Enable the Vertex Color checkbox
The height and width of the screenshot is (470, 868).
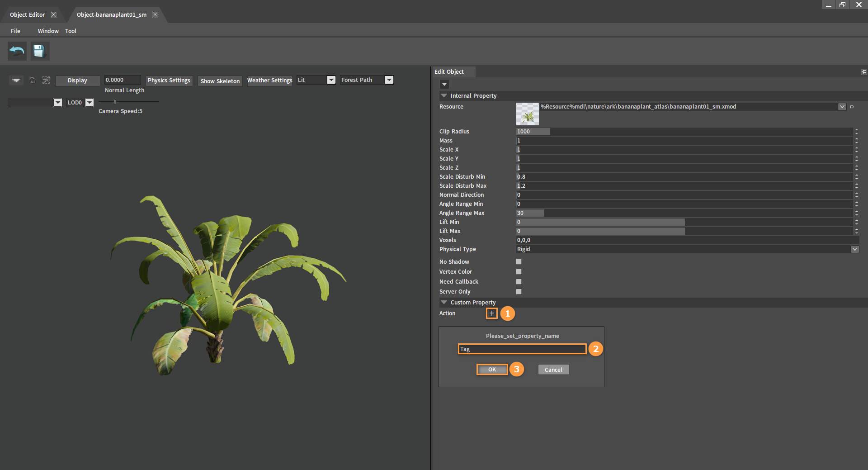[x=519, y=272]
